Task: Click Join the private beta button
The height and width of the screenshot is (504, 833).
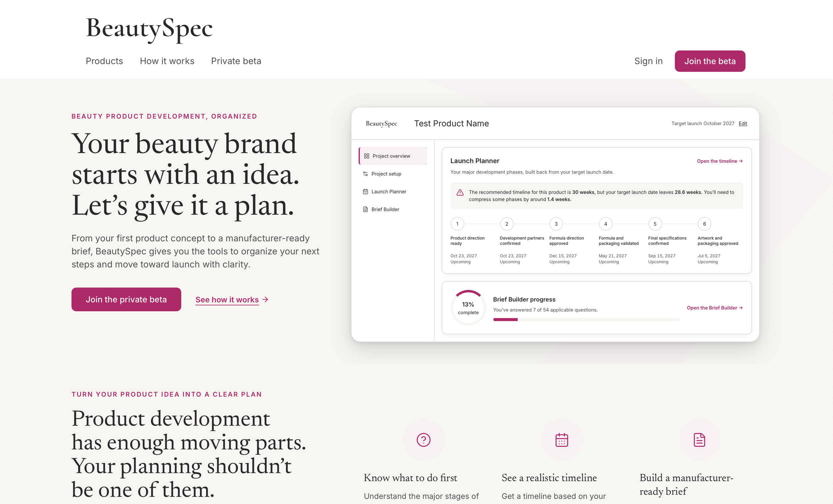Action: tap(126, 299)
